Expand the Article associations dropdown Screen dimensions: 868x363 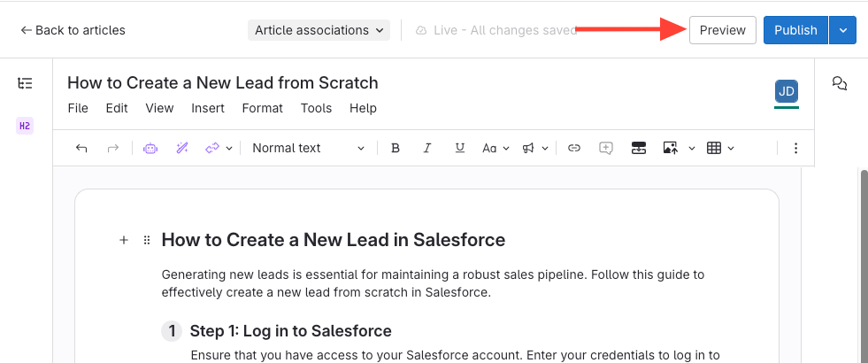coord(319,30)
